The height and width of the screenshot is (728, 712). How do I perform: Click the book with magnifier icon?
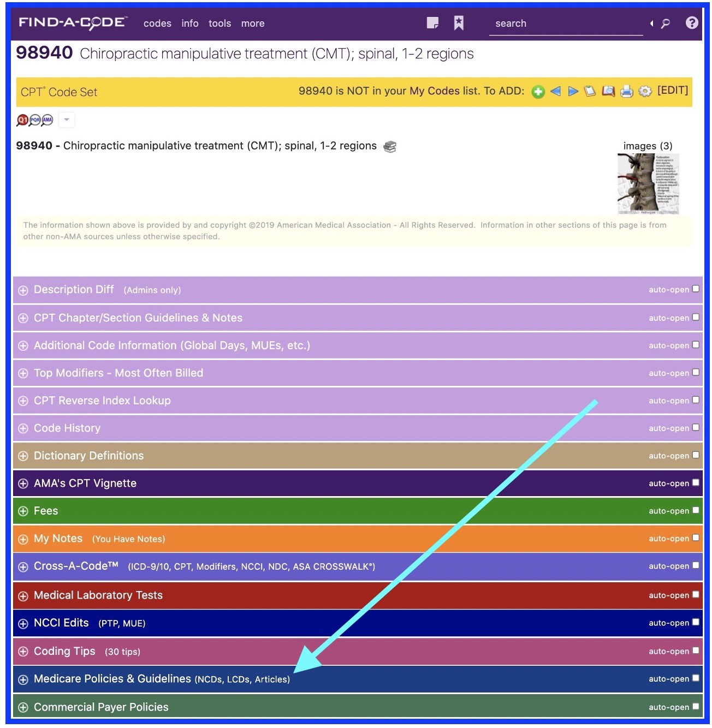tap(608, 91)
